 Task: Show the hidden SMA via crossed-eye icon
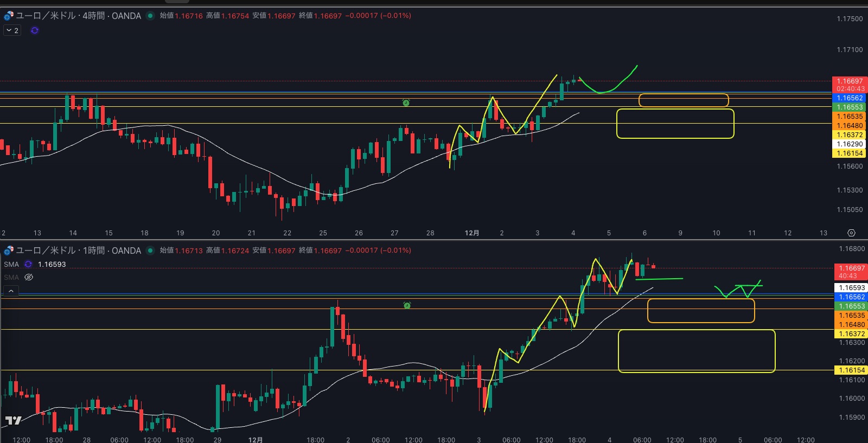(29, 277)
